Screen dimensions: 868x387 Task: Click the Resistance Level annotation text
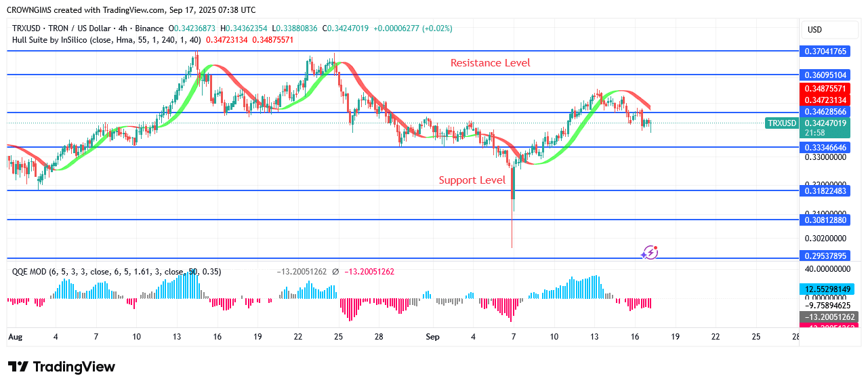(x=491, y=62)
